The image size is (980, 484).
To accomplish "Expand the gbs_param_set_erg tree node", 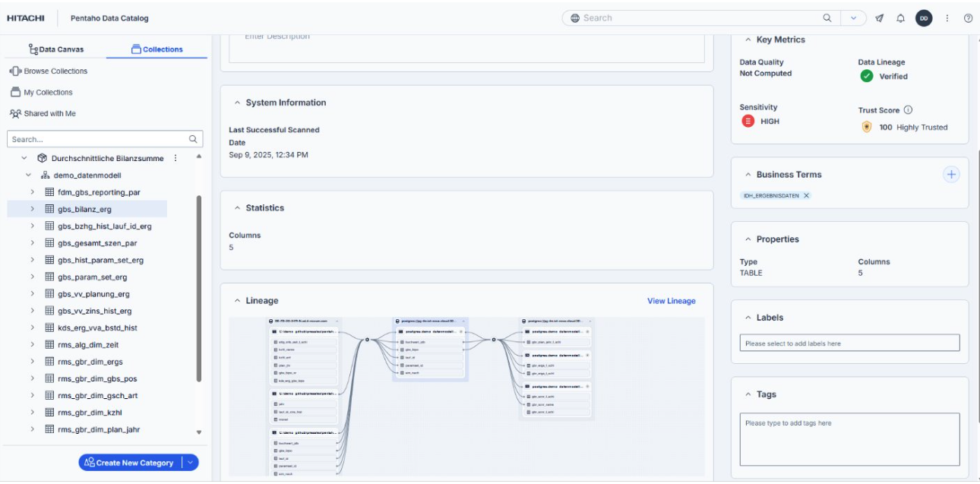I will [32, 277].
